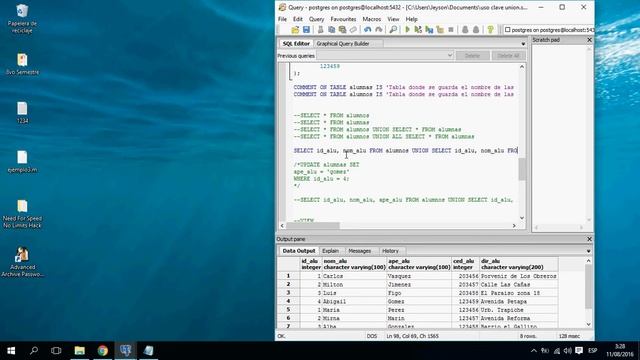640x360 pixels.
Task: Open the Macros menu
Action: 371,19
